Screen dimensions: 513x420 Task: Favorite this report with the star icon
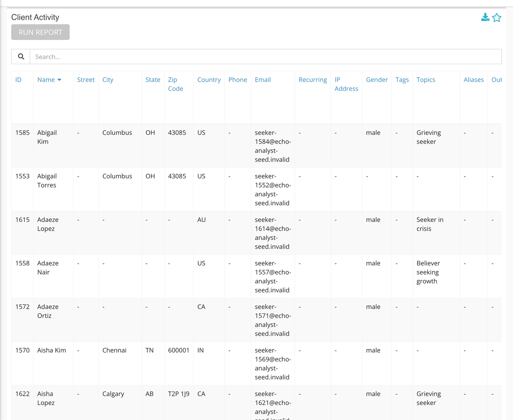tap(497, 18)
